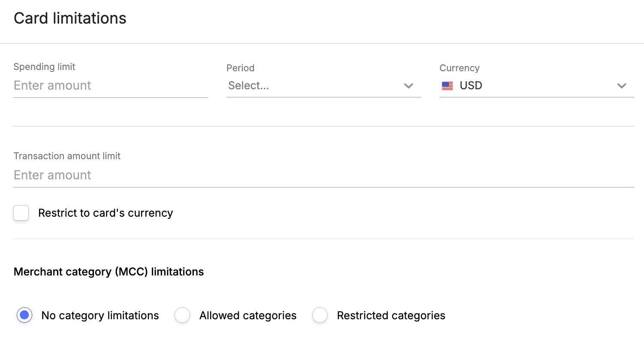Select the Restricted categories radio button
Screen dimensions: 644x345
point(320,315)
